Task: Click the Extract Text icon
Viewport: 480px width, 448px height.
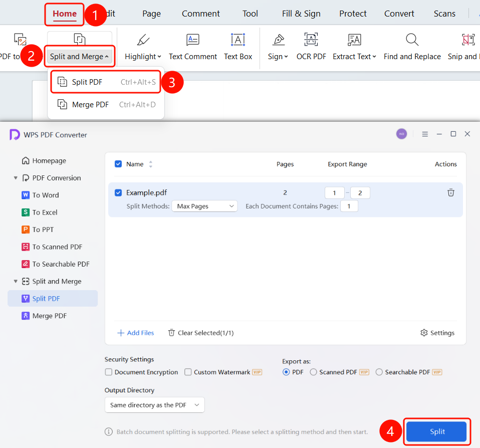Action: (x=354, y=40)
